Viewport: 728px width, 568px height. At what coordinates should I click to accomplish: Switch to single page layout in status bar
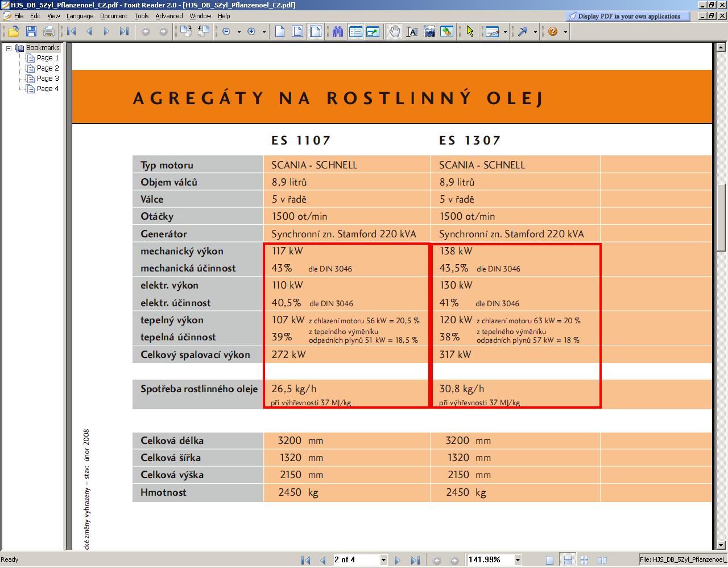click(549, 560)
